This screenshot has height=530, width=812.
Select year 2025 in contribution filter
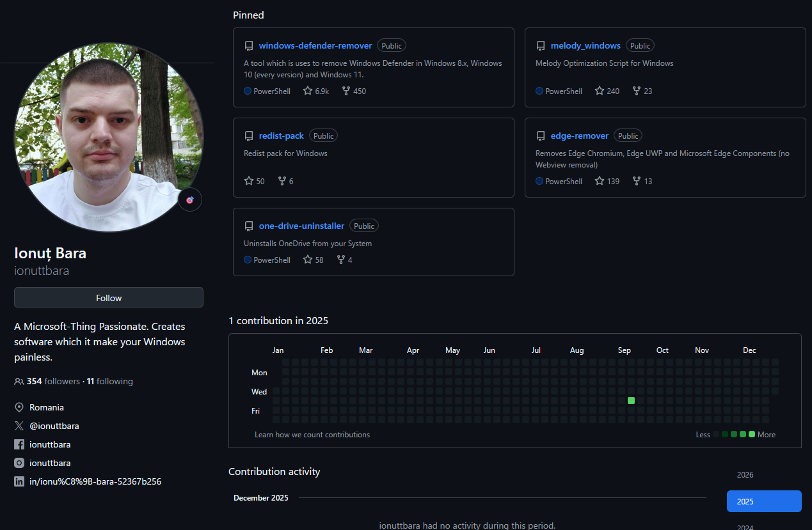(764, 501)
